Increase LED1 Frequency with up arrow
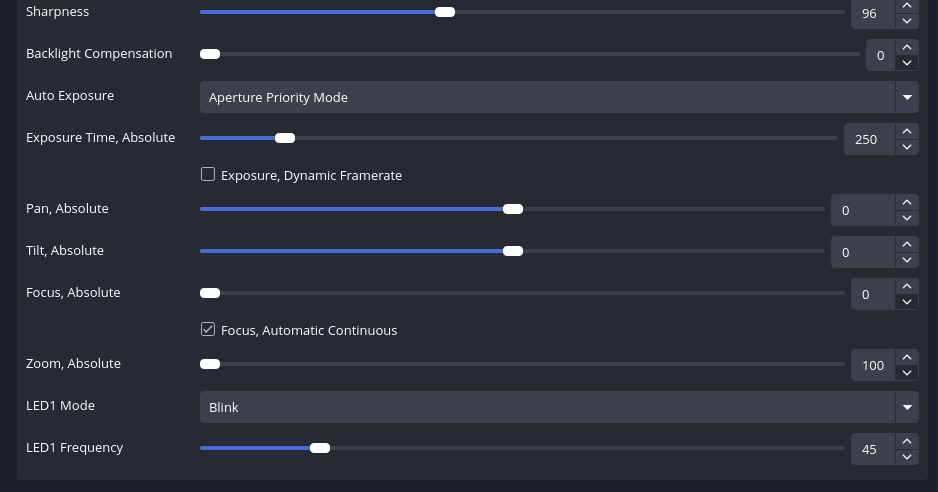Image resolution: width=938 pixels, height=492 pixels. (907, 442)
